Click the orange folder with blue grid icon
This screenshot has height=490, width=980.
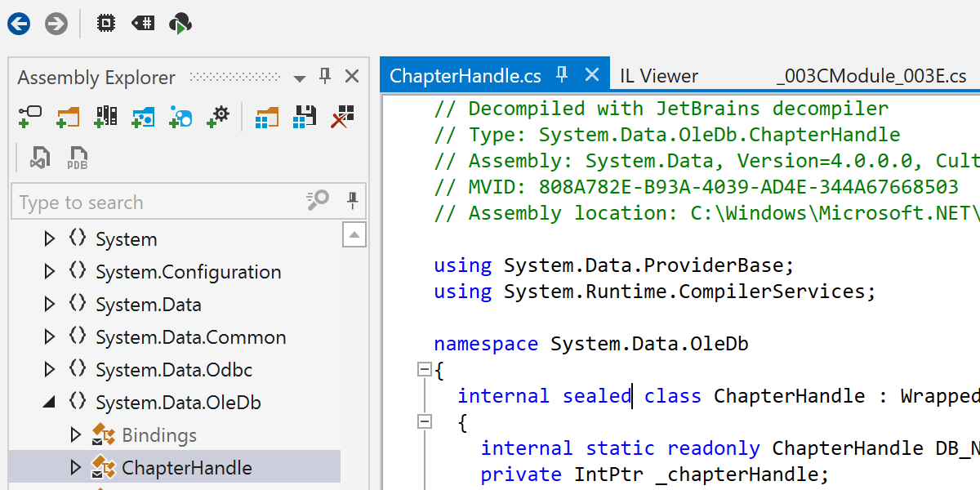[266, 117]
